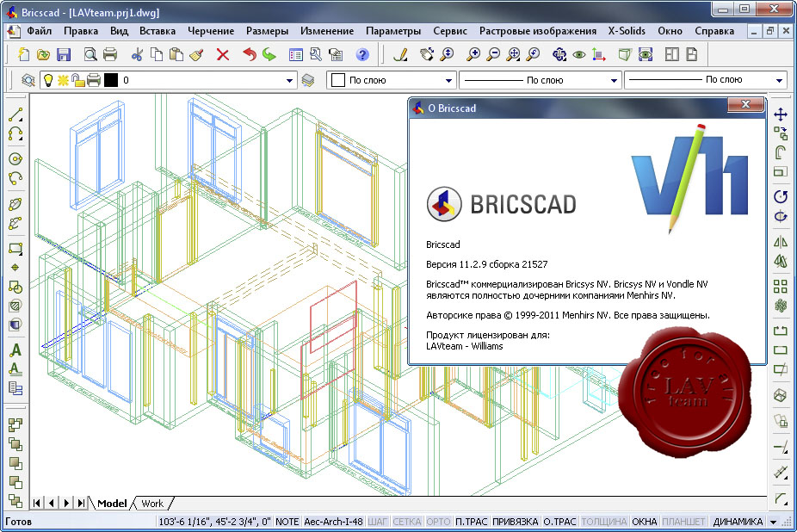This screenshot has height=532, width=797.
Task: Select the Line drawing tool
Action: [x=15, y=115]
